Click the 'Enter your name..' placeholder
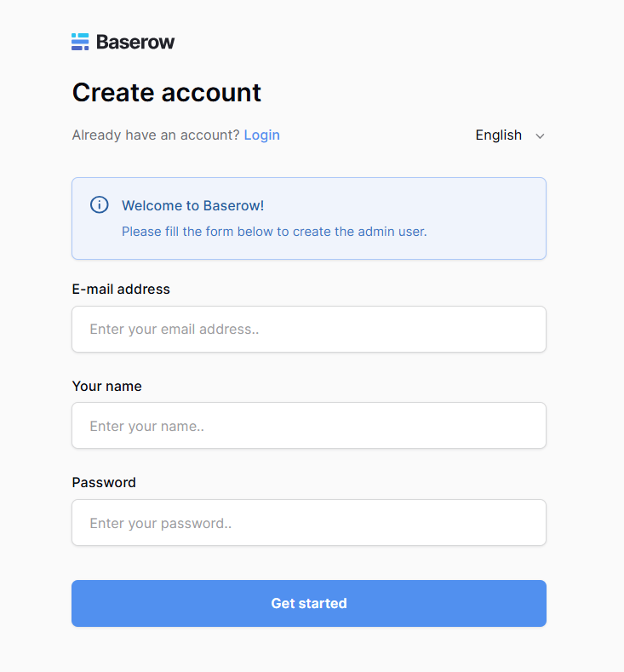Viewport: 624px width, 672px height. pos(146,426)
